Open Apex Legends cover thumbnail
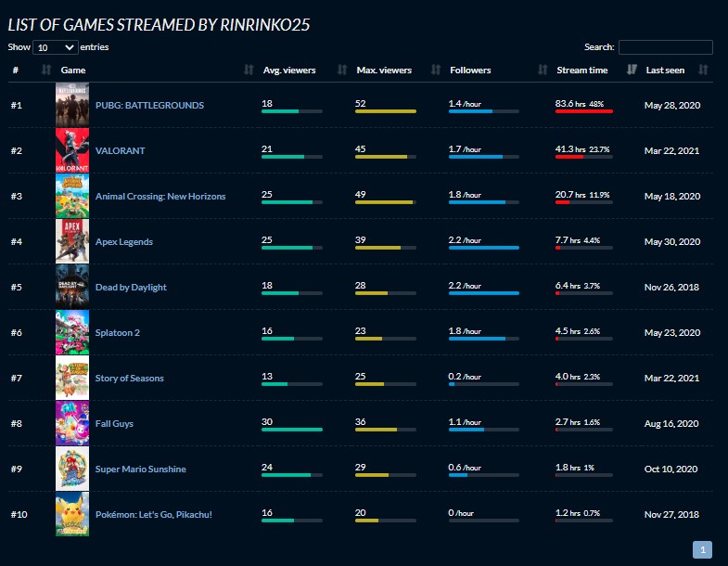The image size is (728, 566). coord(72,241)
